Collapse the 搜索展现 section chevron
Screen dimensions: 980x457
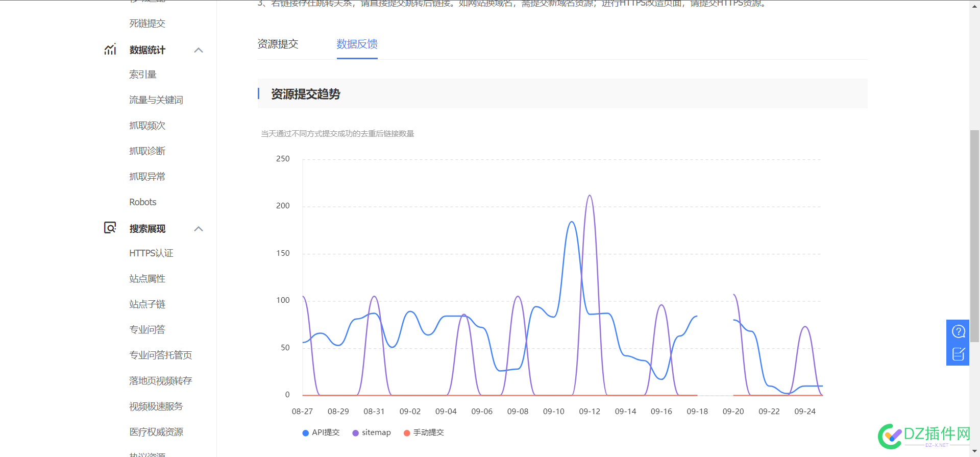tap(199, 229)
